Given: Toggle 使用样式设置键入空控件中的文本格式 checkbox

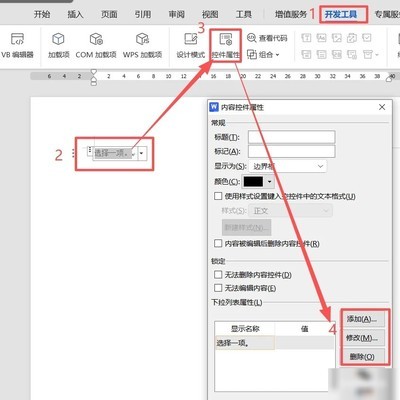Looking at the screenshot, I should pos(218,196).
